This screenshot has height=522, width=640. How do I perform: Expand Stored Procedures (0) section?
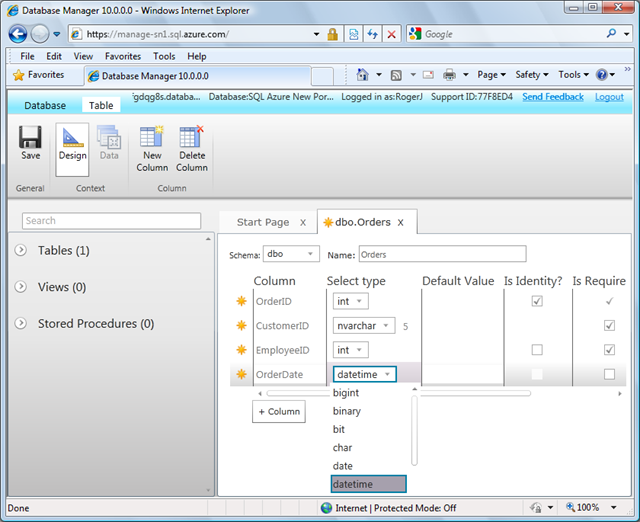click(20, 324)
